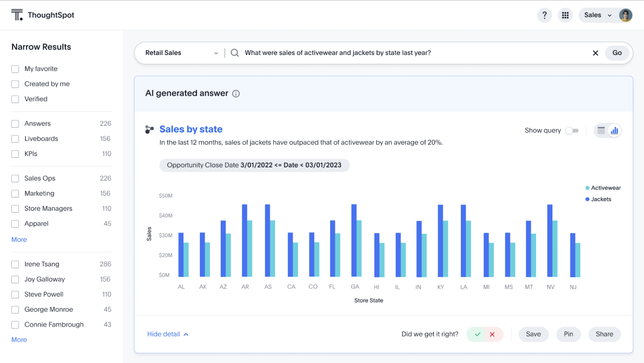This screenshot has width=644, height=363.
Task: Mark answer correct with green checkmark
Action: pyautogui.click(x=477, y=334)
